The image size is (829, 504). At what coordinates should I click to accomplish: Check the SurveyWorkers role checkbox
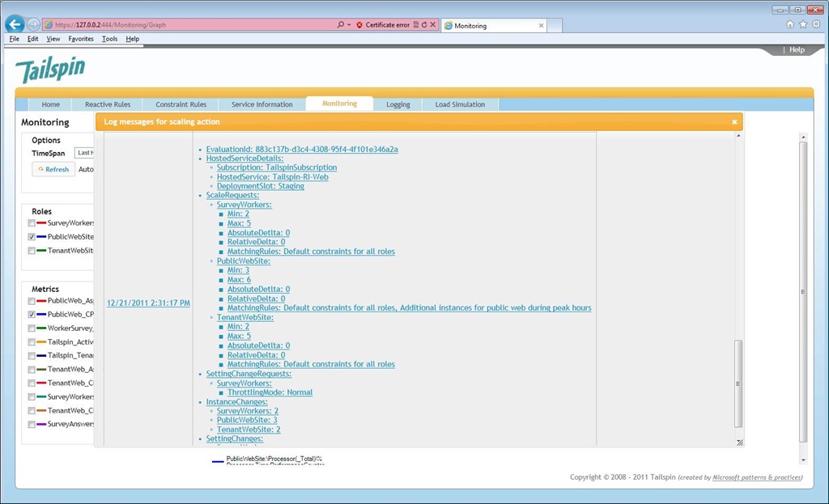pos(32,223)
